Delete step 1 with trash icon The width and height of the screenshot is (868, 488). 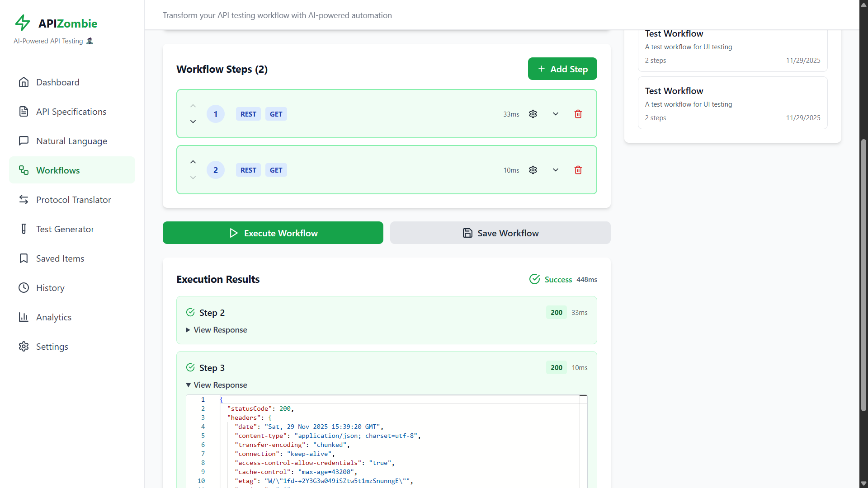(x=578, y=114)
